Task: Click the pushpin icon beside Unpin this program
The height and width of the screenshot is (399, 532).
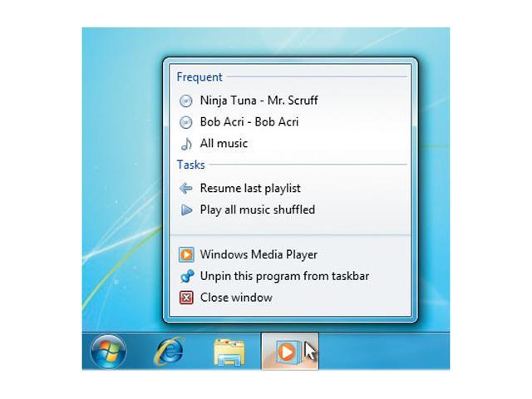Action: click(x=186, y=276)
